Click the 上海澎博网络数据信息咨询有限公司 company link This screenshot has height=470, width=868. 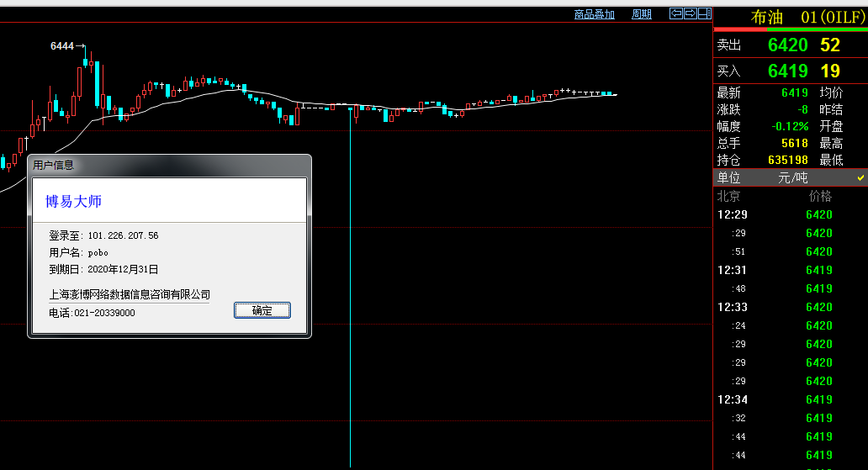pyautogui.click(x=130, y=295)
